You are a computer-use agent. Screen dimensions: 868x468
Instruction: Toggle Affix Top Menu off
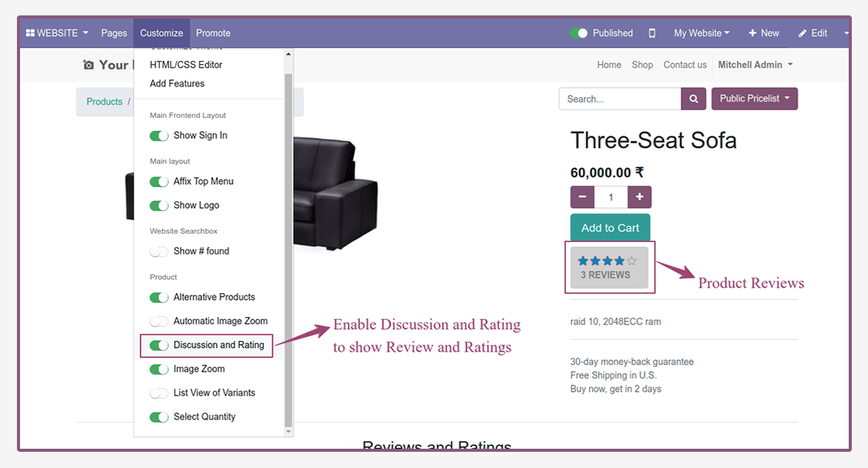pos(159,182)
